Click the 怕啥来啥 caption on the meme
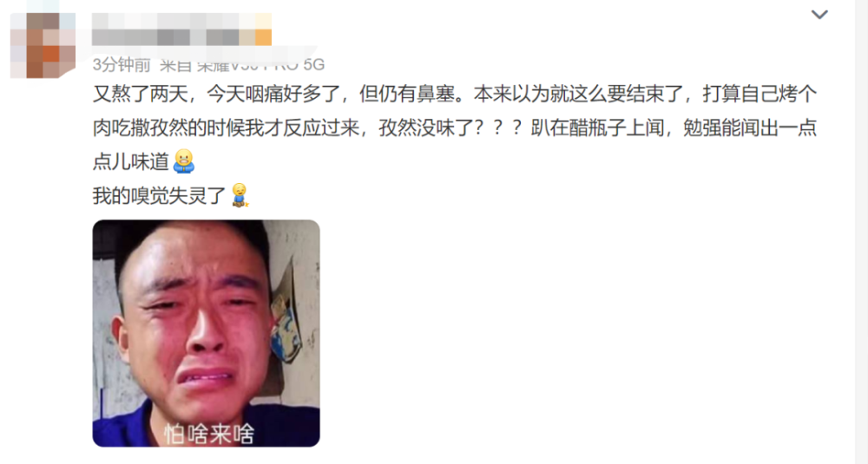The height and width of the screenshot is (464, 868). (x=208, y=434)
